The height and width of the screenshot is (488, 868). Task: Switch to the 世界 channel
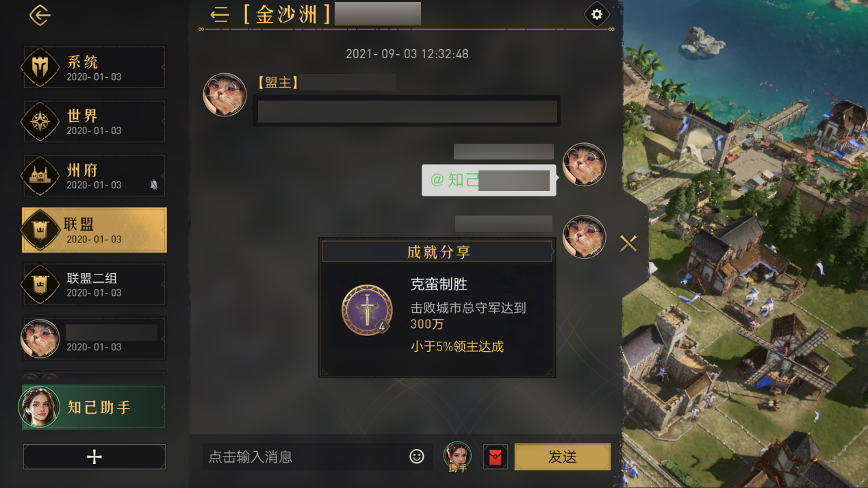coord(94,122)
